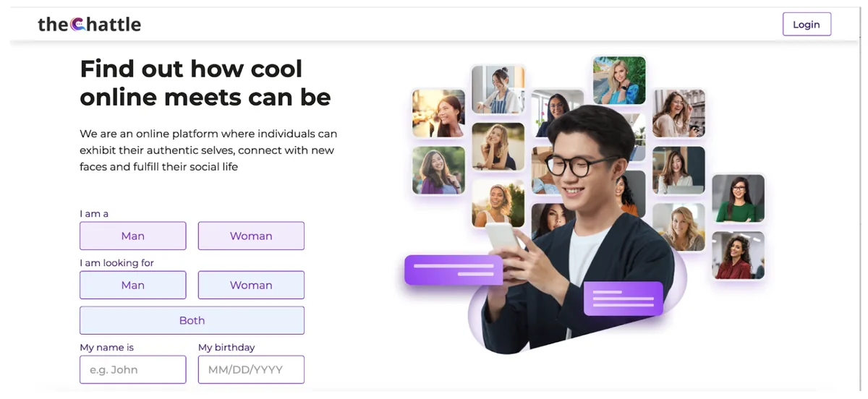Screen dimensions: 868x399
Task: Open photo of woman in green blazer
Action: [x=738, y=199]
